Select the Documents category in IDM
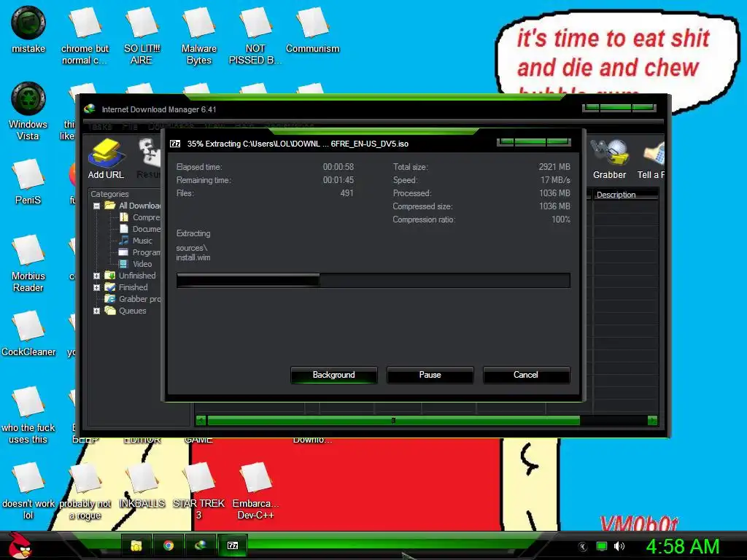The height and width of the screenshot is (560, 747). point(139,229)
